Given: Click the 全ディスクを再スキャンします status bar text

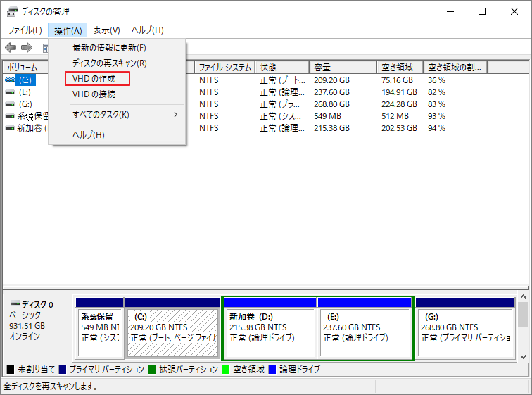Looking at the screenshot, I should click(51, 386).
